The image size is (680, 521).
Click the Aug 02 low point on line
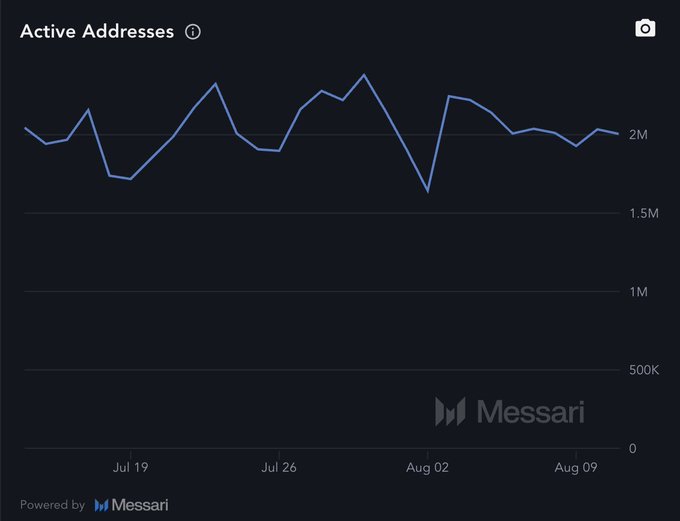point(428,191)
